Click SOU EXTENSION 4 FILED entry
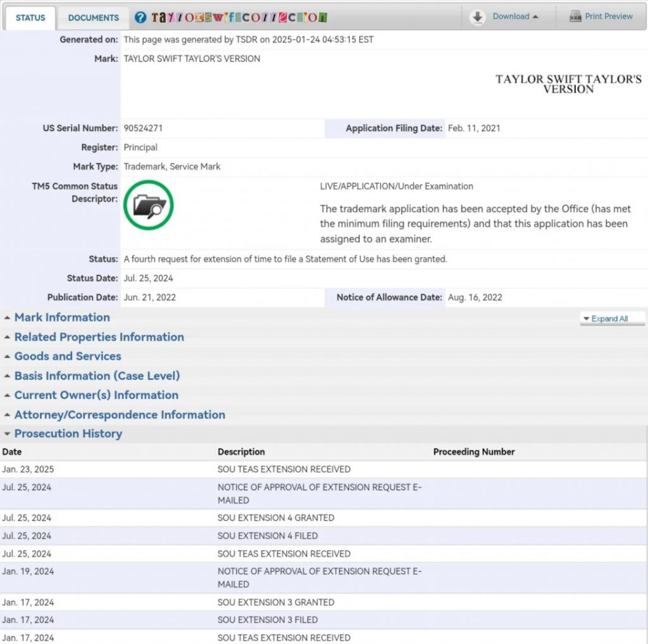The image size is (648, 644). [x=268, y=536]
